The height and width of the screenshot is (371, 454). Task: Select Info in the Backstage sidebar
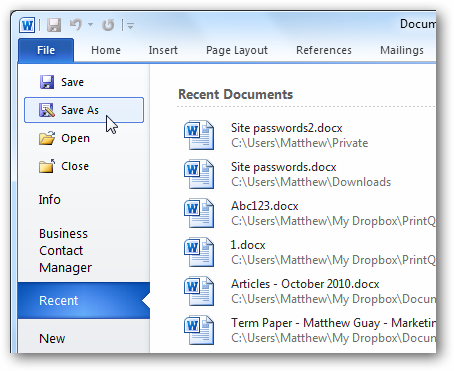pos(49,200)
